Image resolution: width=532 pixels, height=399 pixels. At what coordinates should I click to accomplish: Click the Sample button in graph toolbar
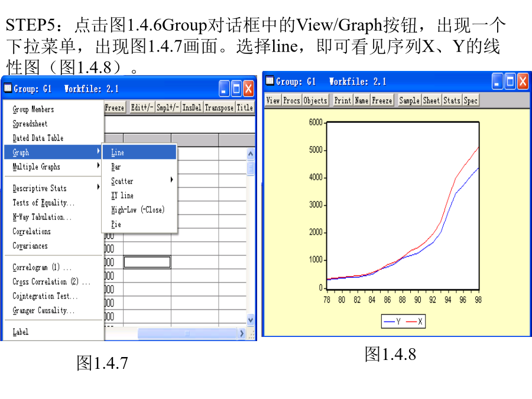409,100
